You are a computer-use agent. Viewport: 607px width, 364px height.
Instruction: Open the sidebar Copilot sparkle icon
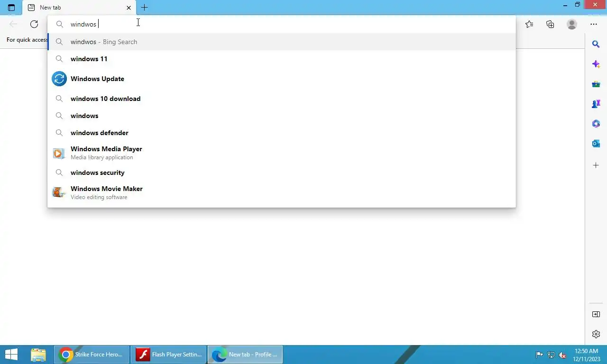tap(596, 64)
